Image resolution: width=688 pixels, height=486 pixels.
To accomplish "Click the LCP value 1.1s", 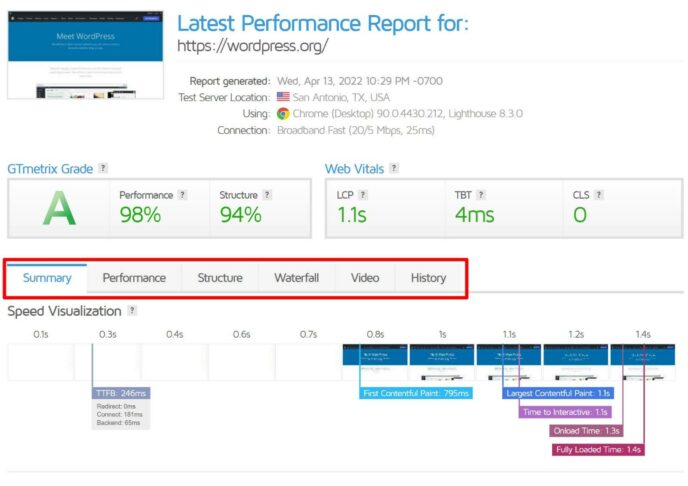I will tap(351, 215).
